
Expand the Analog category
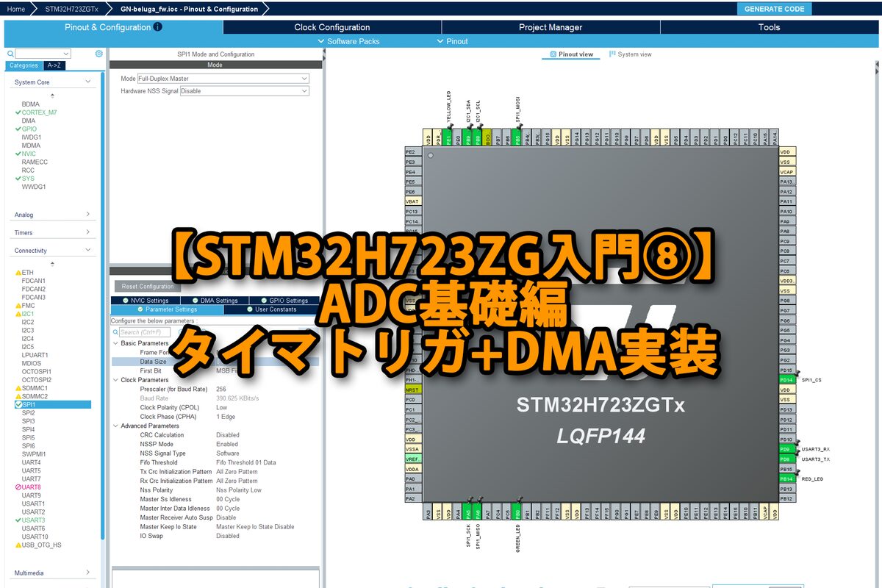pos(52,215)
